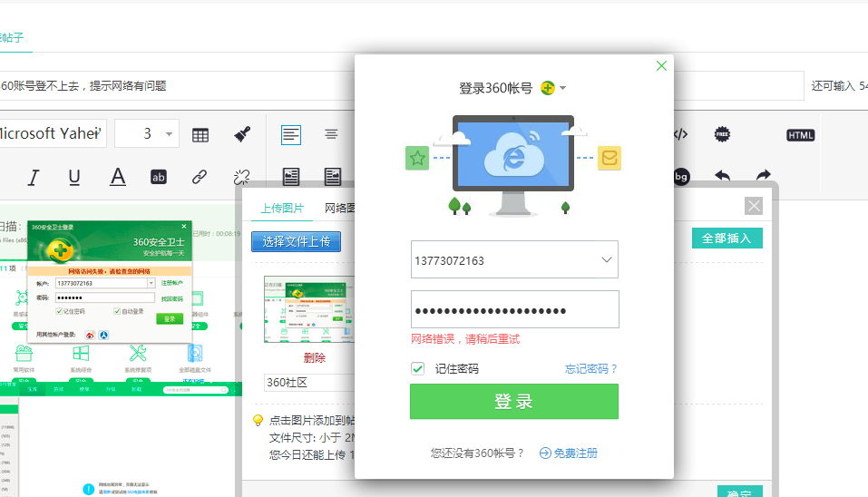Close the 360 login dialog
This screenshot has height=497, width=868.
click(x=661, y=66)
